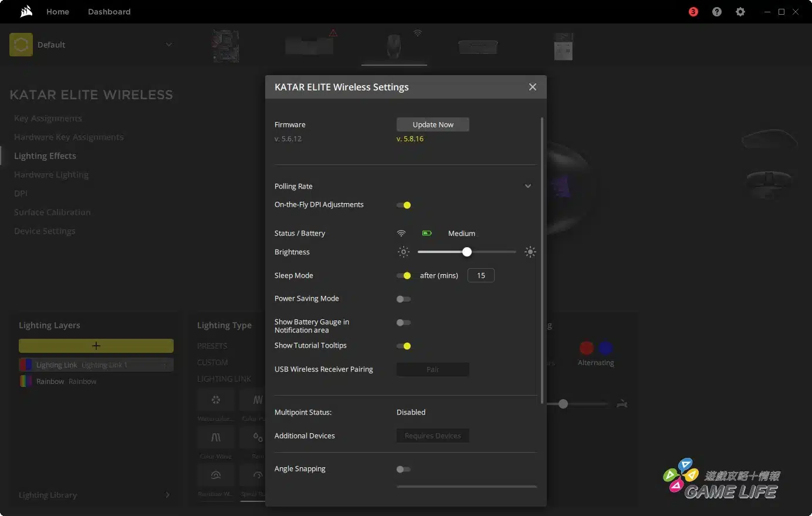Open the Default profile dropdown
Viewport: 812px width, 516px height.
[169, 45]
